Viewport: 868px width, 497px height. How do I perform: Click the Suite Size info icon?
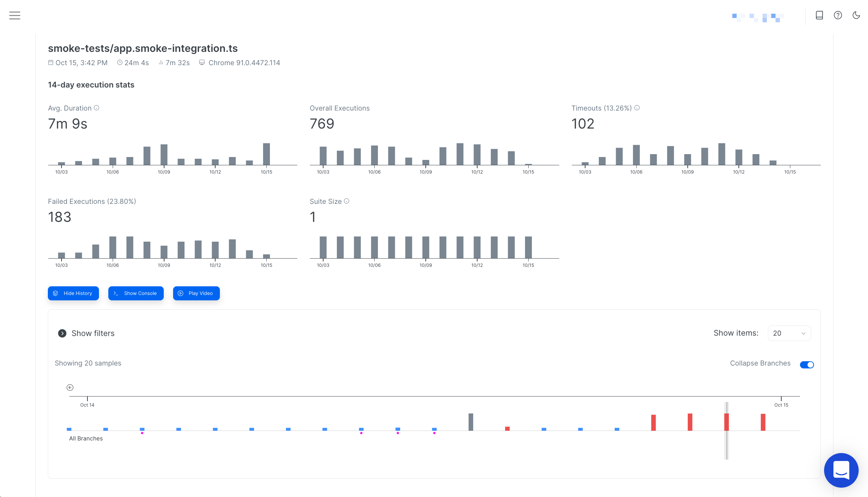[347, 201]
